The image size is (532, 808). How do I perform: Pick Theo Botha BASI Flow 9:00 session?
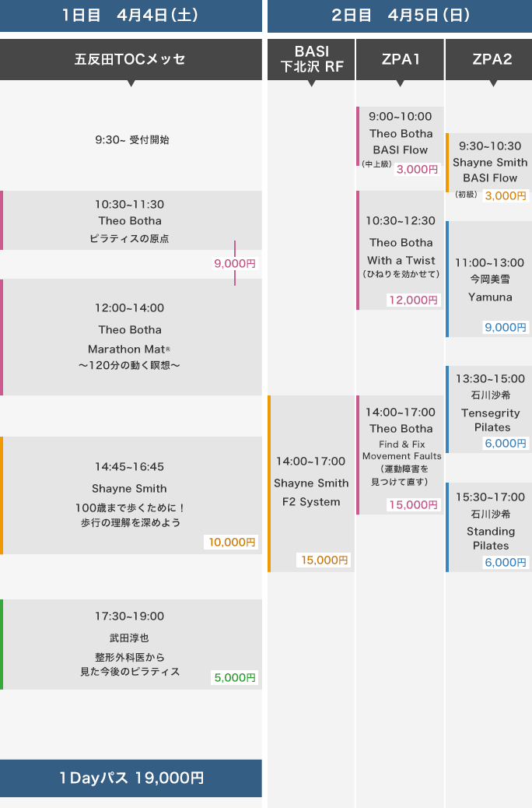tap(401, 135)
